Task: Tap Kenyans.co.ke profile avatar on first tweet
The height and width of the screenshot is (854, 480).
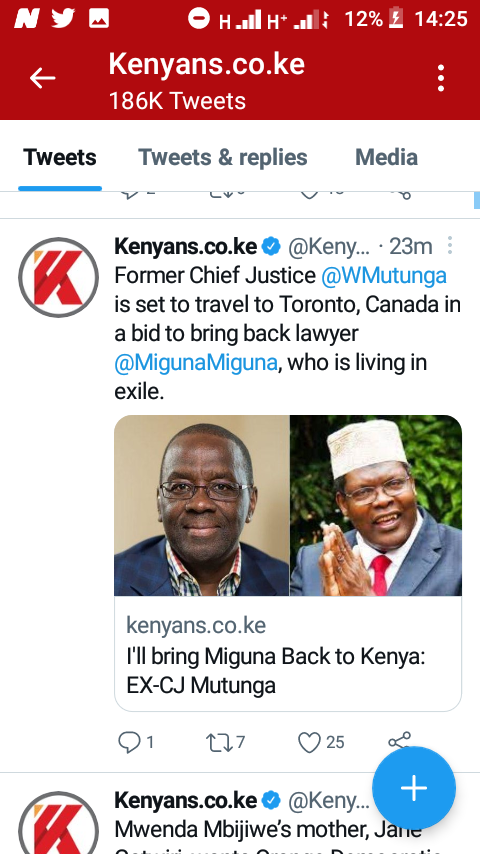Action: tap(59, 278)
